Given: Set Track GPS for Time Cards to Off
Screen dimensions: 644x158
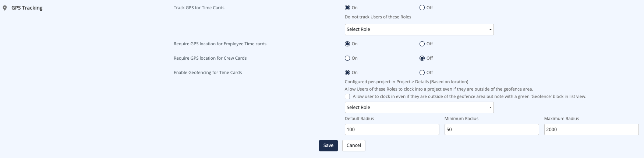Looking at the screenshot, I should click(422, 8).
